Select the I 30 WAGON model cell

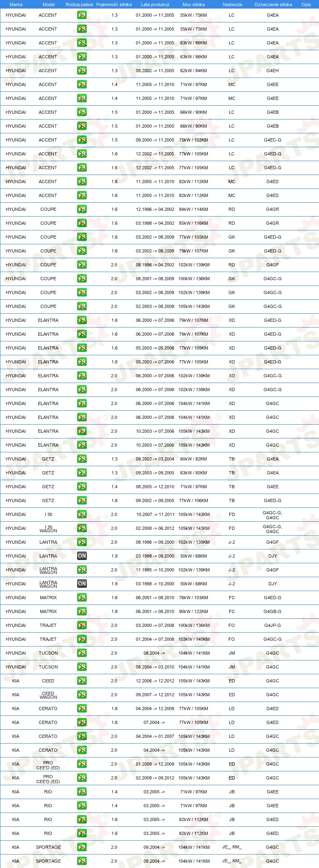click(x=48, y=529)
